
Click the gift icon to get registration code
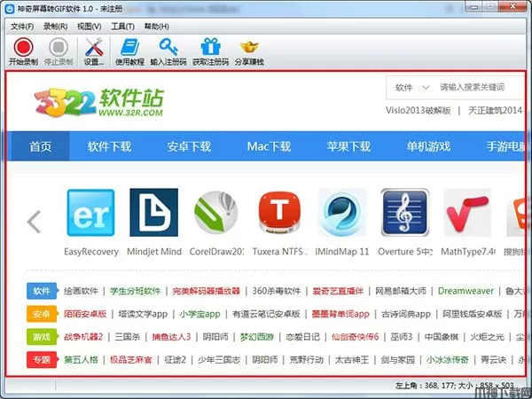coord(211,46)
